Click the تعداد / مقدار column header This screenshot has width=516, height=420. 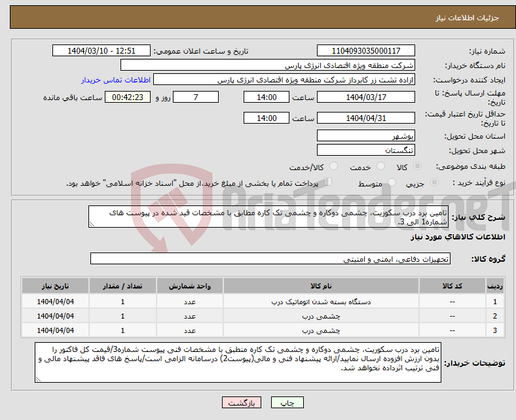122,286
